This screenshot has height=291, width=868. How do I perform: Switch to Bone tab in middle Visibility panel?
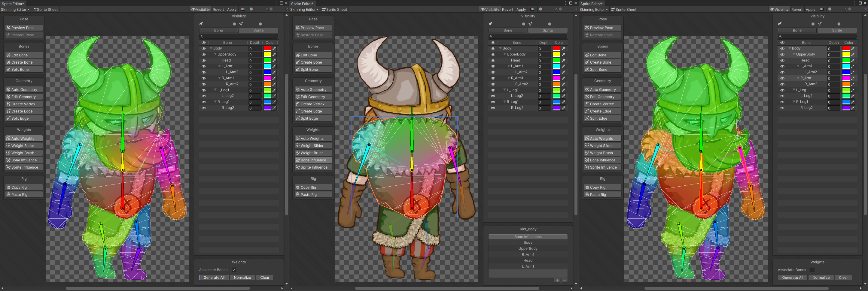508,30
